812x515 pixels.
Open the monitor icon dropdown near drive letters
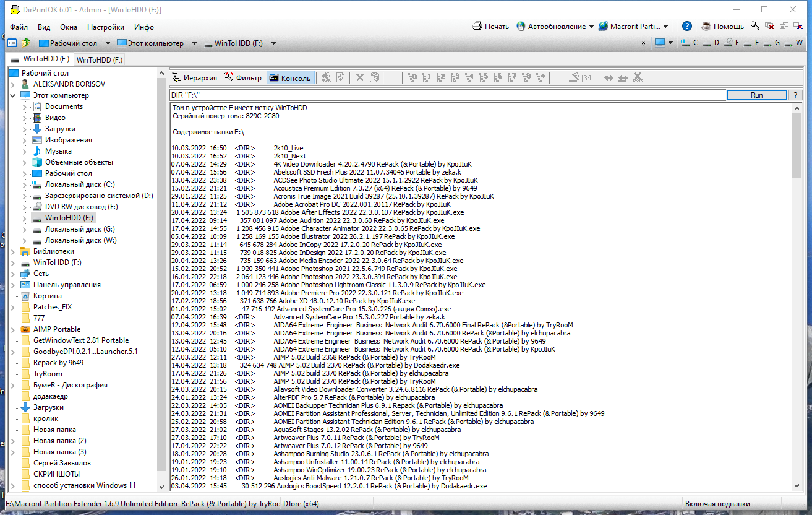pyautogui.click(x=670, y=43)
